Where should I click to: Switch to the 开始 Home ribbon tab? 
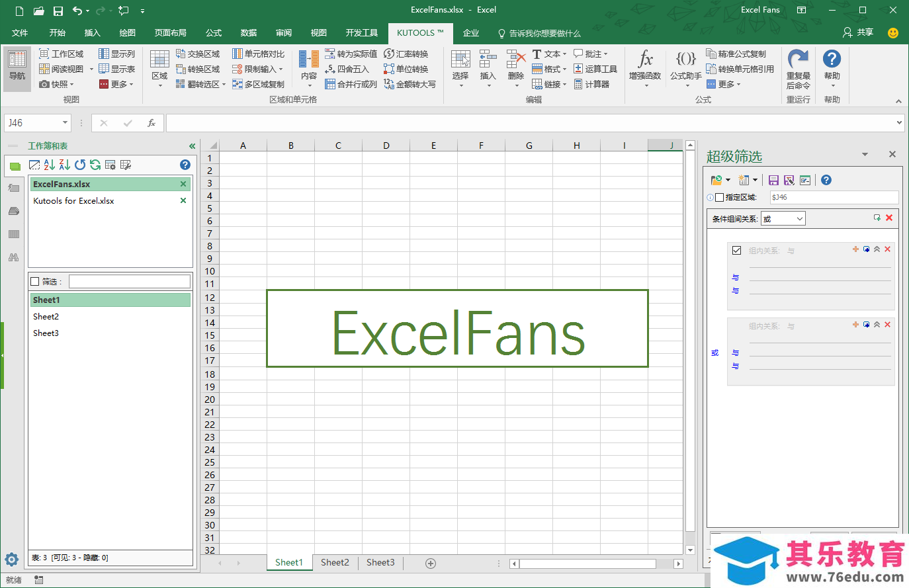coord(58,32)
